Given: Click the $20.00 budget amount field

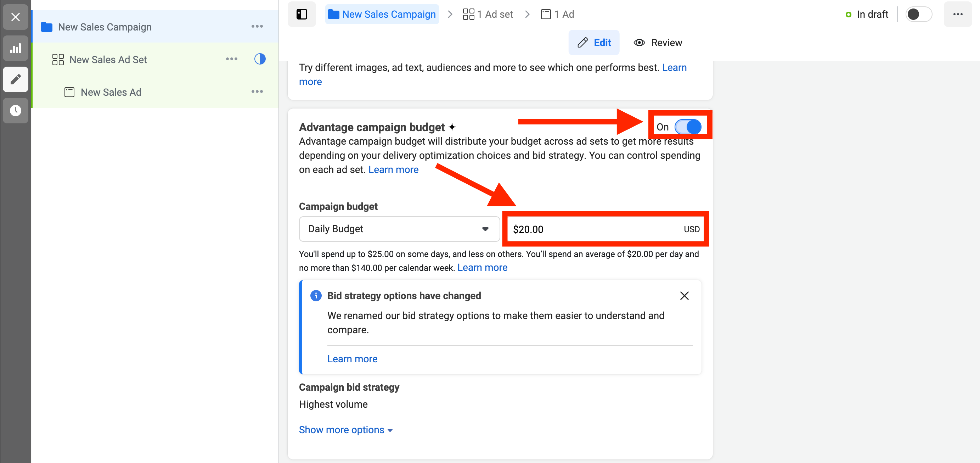Looking at the screenshot, I should 593,229.
